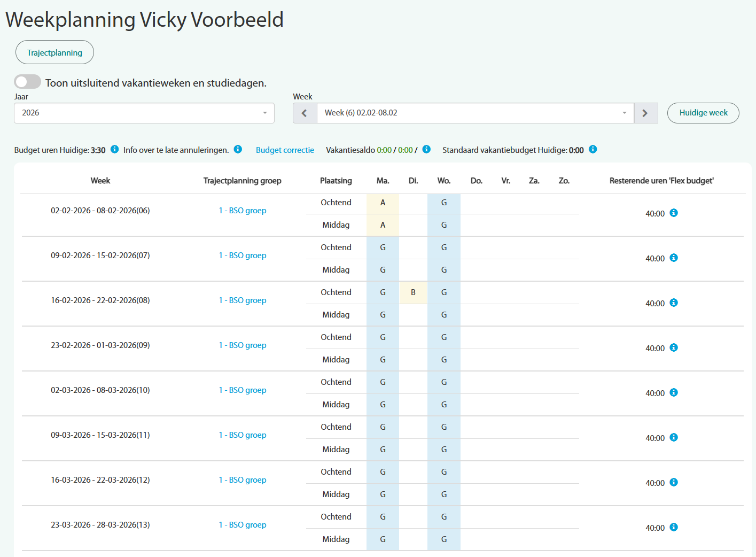Go to previous week with left arrow

(x=305, y=113)
